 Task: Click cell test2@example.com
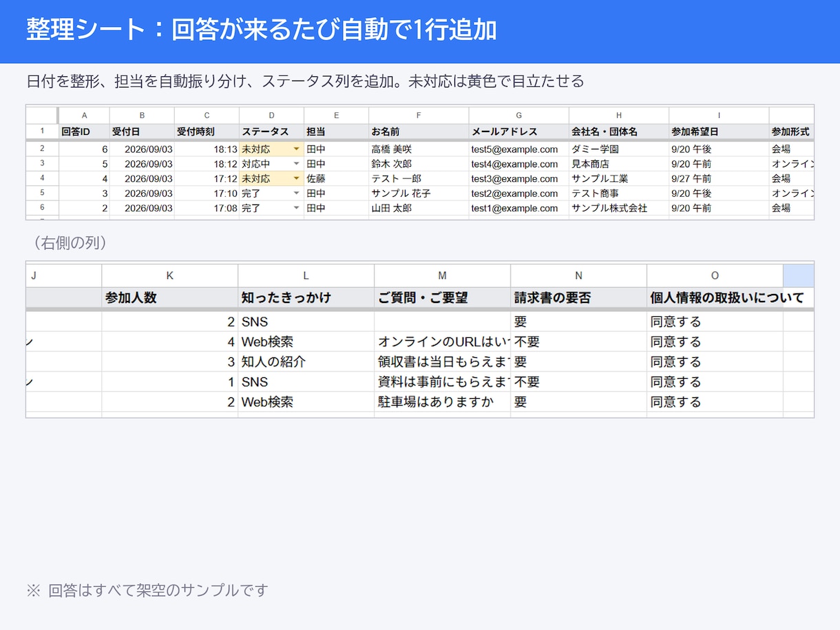519,193
